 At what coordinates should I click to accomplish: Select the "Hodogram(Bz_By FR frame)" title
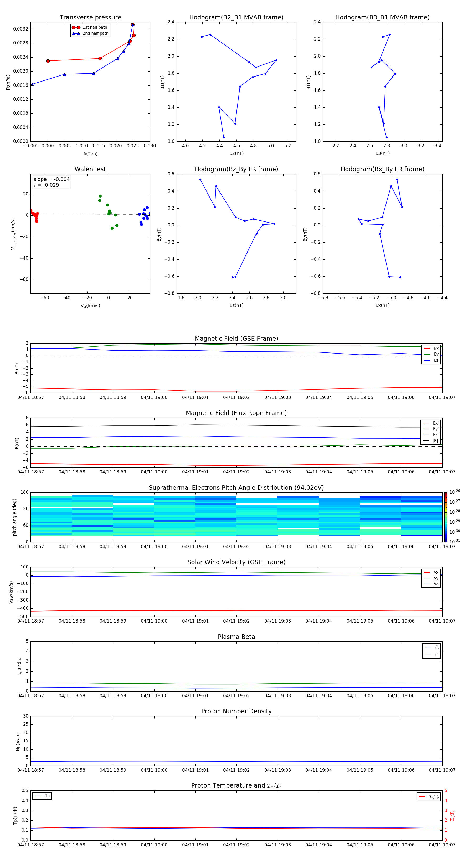click(236, 169)
